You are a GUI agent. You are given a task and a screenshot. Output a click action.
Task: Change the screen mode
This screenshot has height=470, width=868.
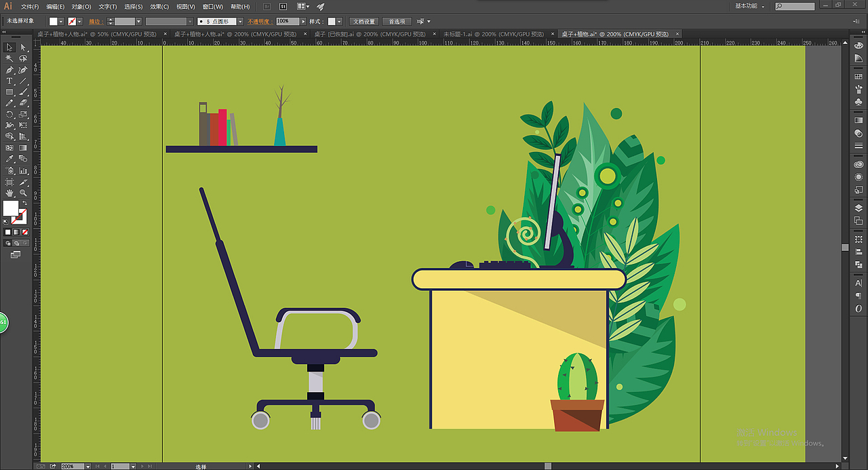coord(16,254)
